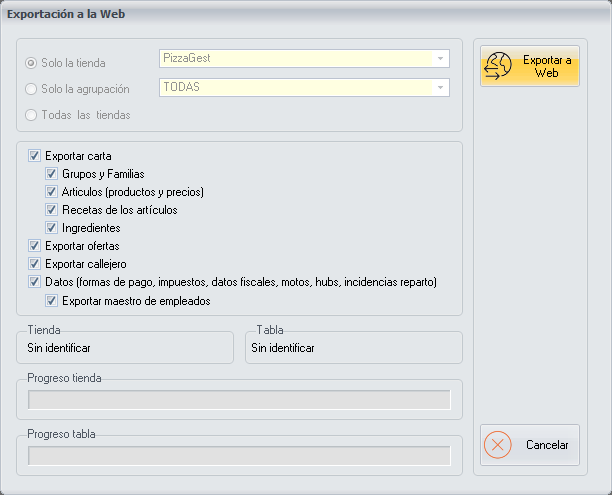Toggle the 'Exportar callejero' checkbox
This screenshot has height=495, width=612.
[x=35, y=264]
